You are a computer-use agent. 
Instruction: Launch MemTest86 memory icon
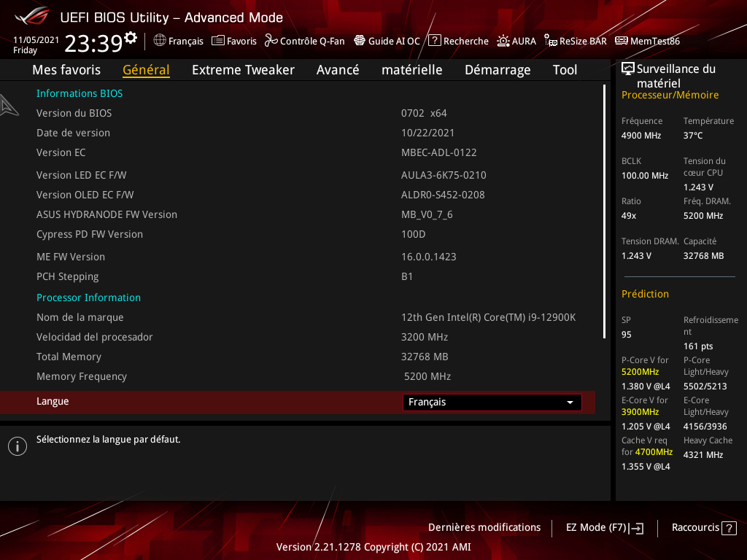tap(622, 41)
